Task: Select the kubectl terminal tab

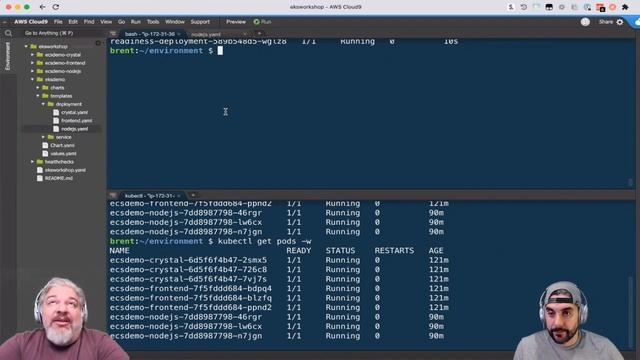Action: pos(149,196)
